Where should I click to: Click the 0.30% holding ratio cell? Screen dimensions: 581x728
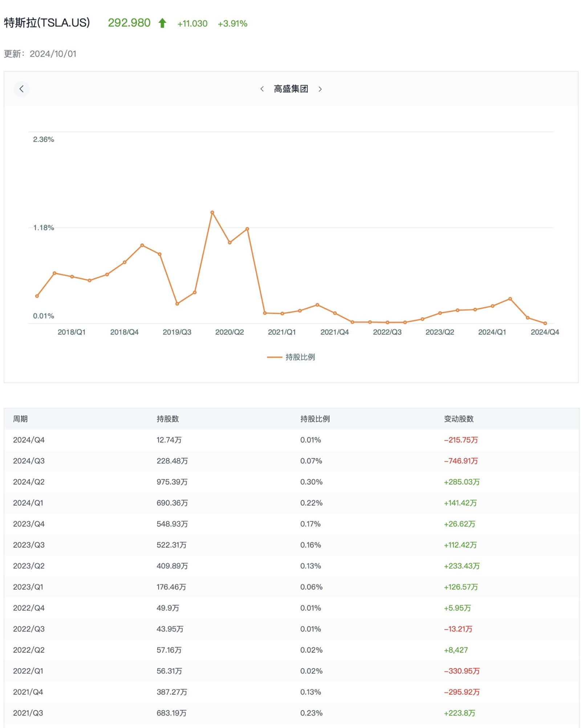tap(311, 482)
